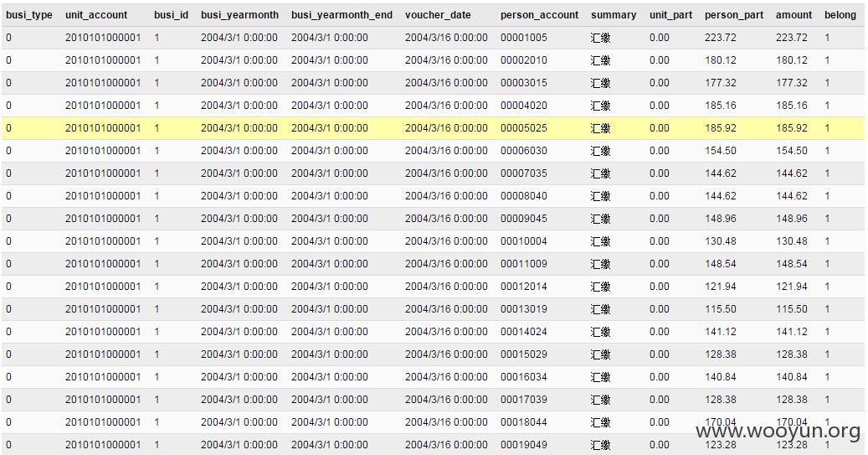The image size is (868, 455).
Task: Click amount value 154.50
Action: tap(792, 151)
